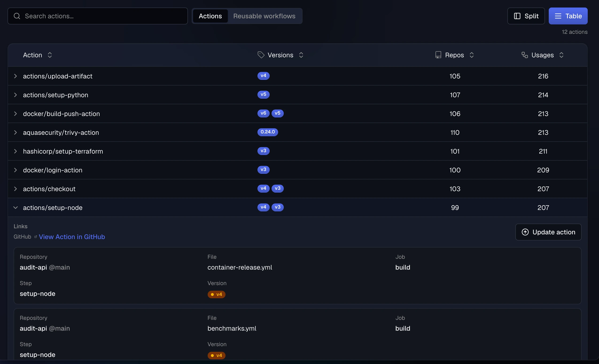
Task: Expand the docker/login-action row
Action: (15, 170)
